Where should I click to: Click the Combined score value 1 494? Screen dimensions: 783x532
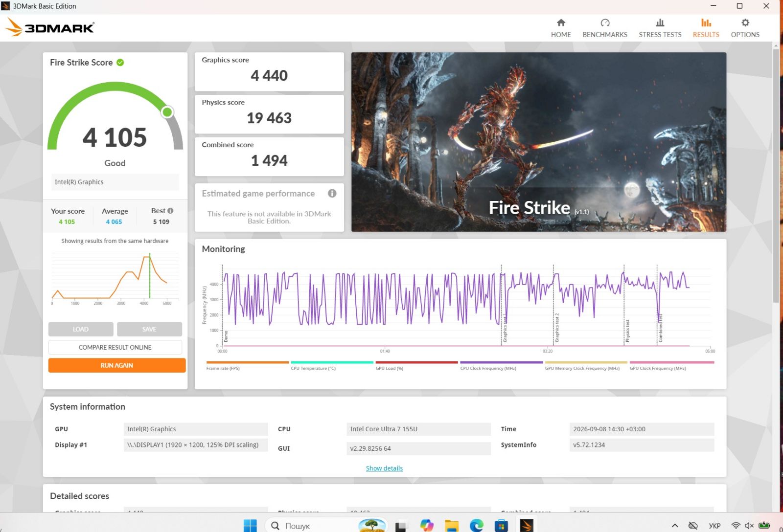coord(269,161)
